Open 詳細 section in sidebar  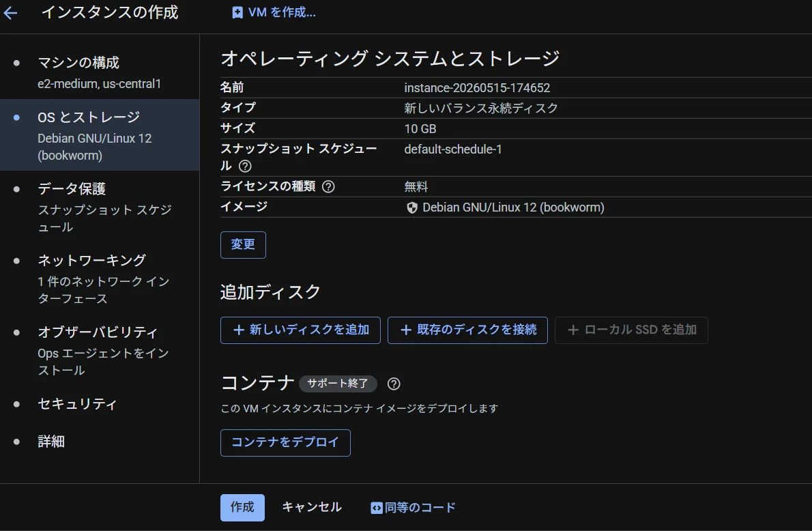click(x=100, y=442)
